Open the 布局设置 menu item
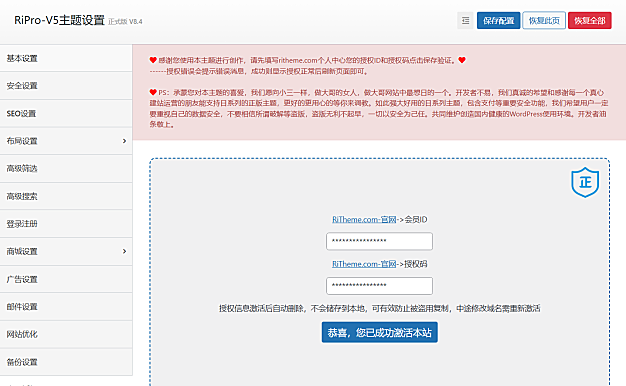 pos(66,141)
